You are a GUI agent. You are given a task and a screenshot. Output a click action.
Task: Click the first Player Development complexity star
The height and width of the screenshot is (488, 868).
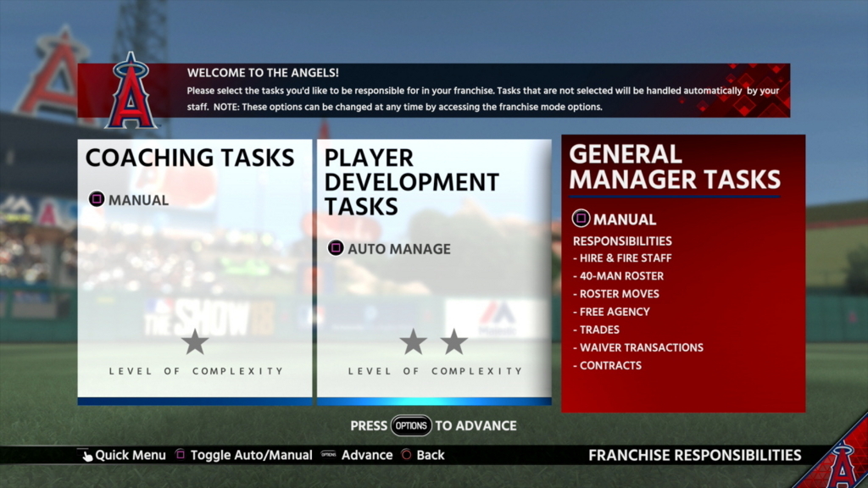(414, 342)
